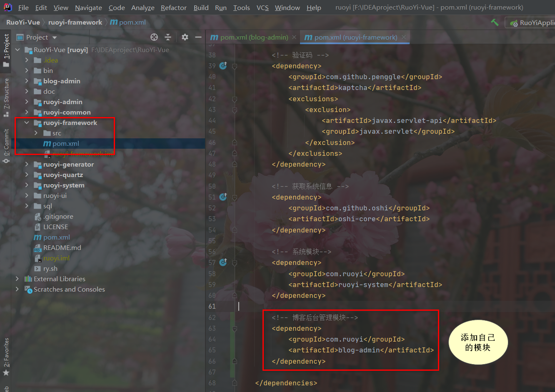
Task: Expand the src folder under ruoyi-framework
Action: 36,133
